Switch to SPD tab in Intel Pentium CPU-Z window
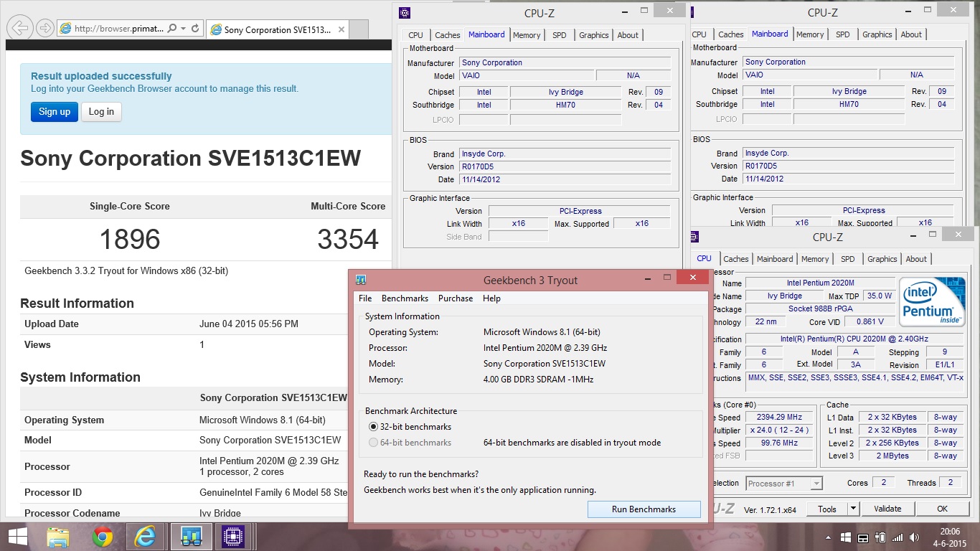This screenshot has width=980, height=551. (848, 259)
